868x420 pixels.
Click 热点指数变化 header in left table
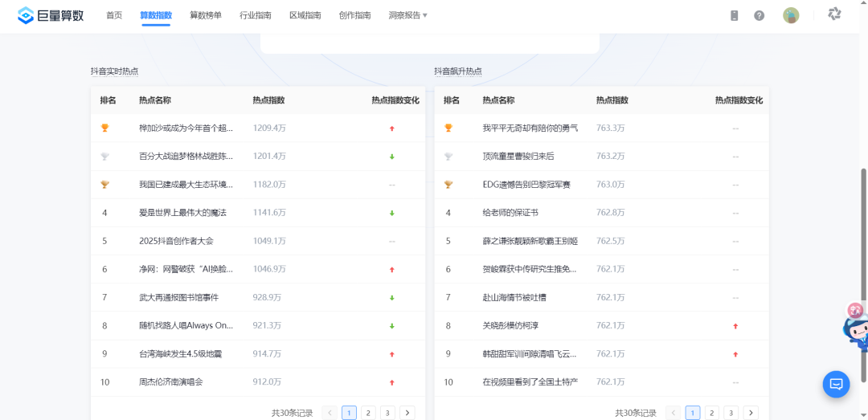coord(395,100)
